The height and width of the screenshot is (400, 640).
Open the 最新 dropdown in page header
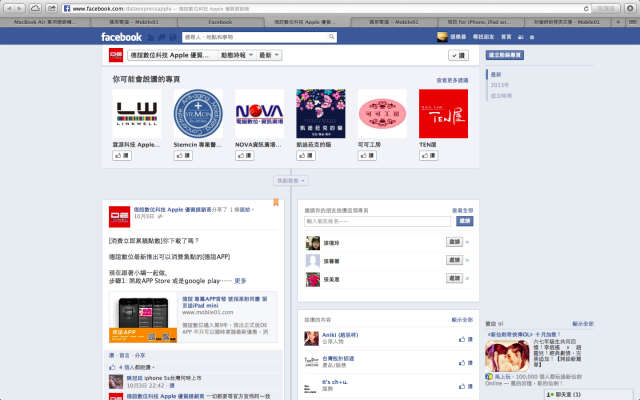coord(269,55)
